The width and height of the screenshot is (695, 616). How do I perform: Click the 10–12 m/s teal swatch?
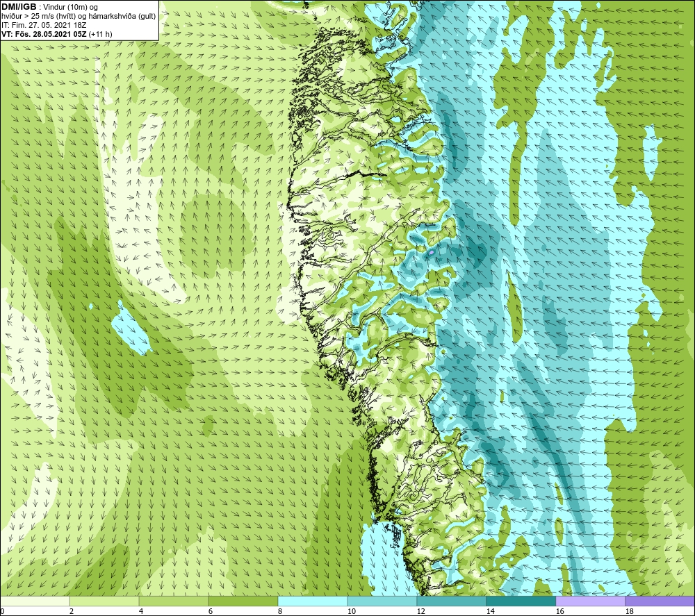(382, 601)
